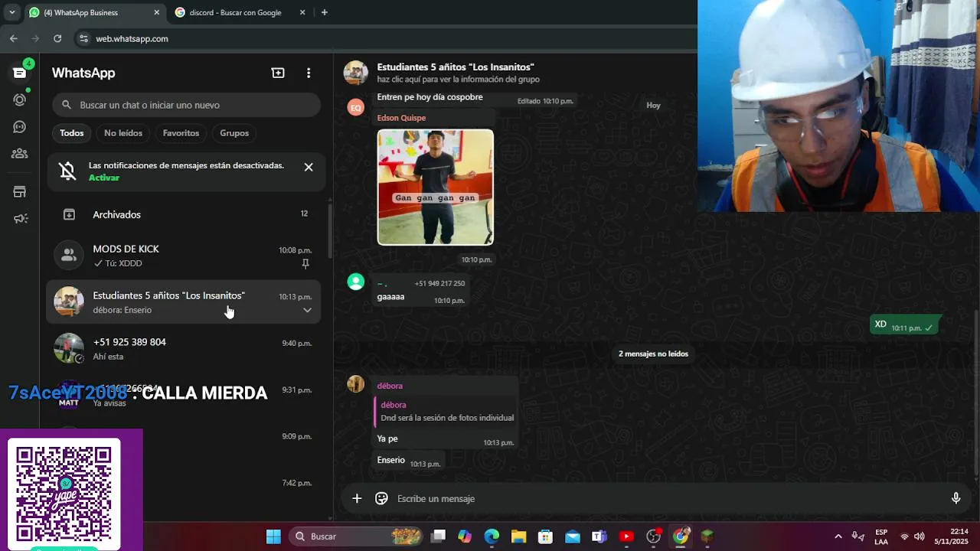Select the No leídos chat filter
The image size is (980, 551).
(123, 133)
